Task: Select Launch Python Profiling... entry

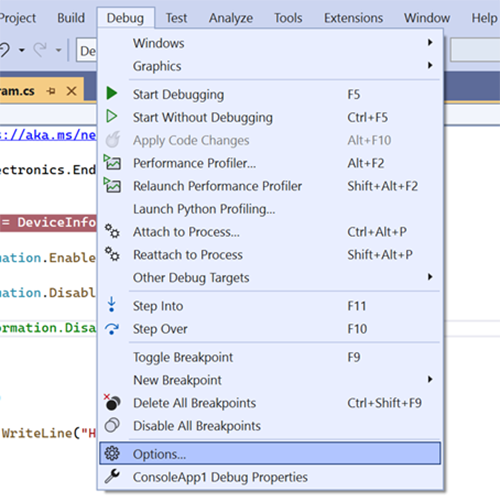Action: [x=270, y=209]
